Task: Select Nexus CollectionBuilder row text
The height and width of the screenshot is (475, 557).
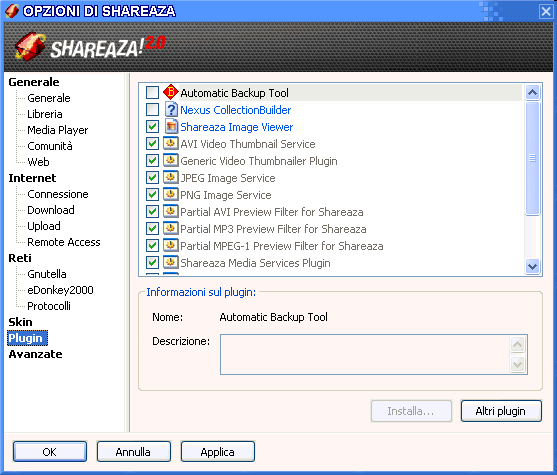Action: pyautogui.click(x=236, y=110)
